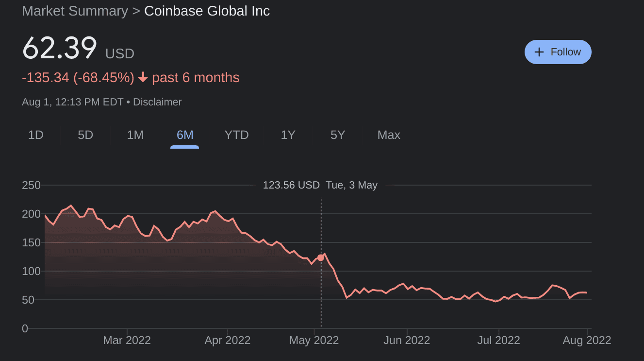This screenshot has height=361, width=644.
Task: Click the Jun 2022 axis label
Action: pyautogui.click(x=407, y=340)
